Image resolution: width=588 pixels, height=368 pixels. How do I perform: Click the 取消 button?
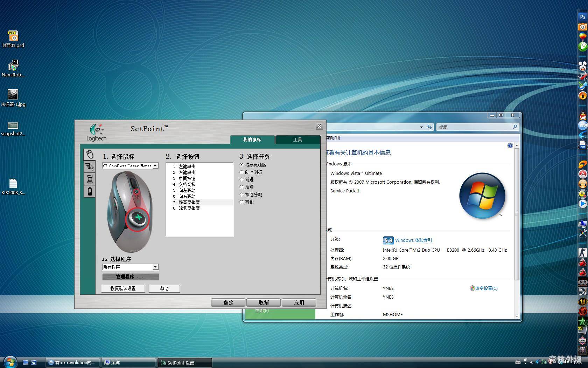[264, 302]
